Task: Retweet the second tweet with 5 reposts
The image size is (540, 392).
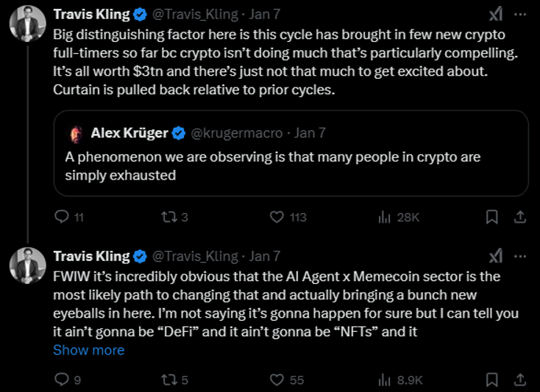Action: [x=170, y=379]
